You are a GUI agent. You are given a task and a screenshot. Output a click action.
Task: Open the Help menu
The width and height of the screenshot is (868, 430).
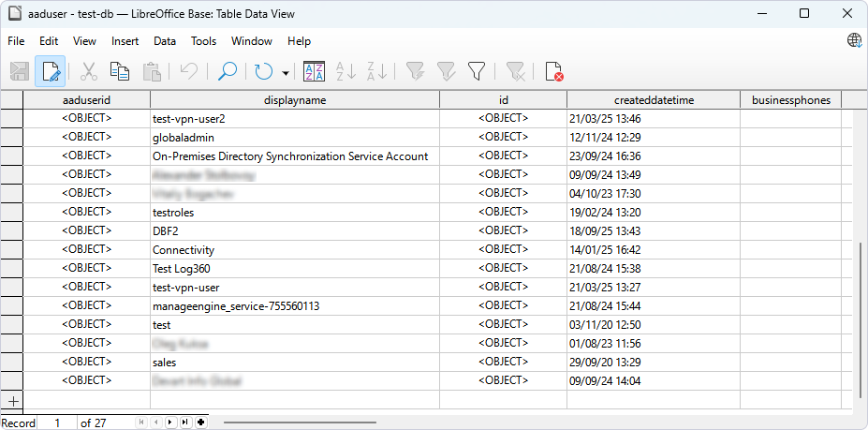(x=299, y=41)
